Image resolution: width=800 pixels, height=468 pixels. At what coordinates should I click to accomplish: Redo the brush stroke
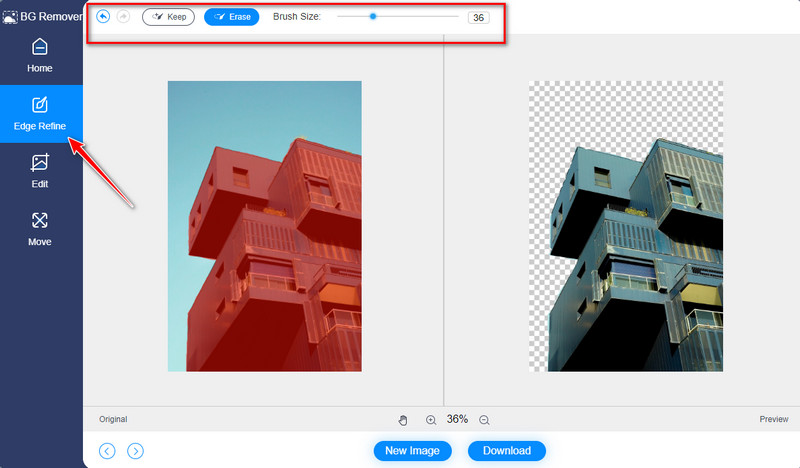pyautogui.click(x=124, y=17)
